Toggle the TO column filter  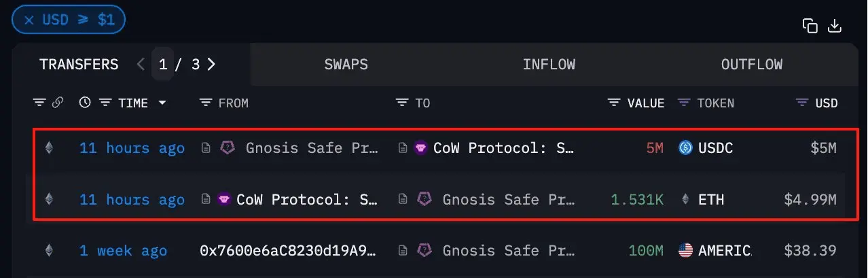(x=403, y=103)
